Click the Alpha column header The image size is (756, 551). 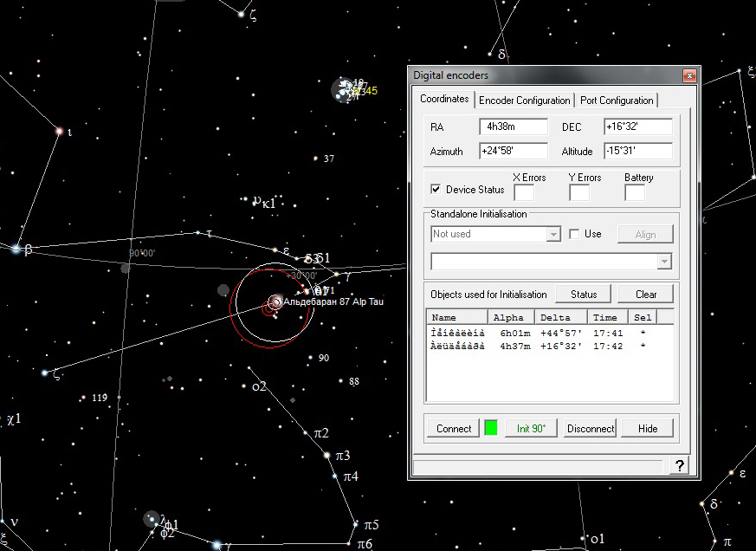tap(512, 317)
